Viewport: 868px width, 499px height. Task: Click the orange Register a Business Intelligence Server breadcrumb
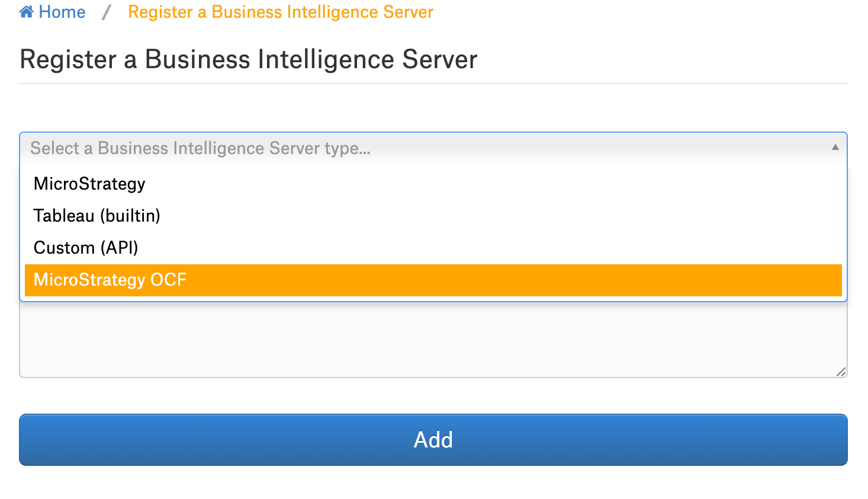pyautogui.click(x=281, y=12)
